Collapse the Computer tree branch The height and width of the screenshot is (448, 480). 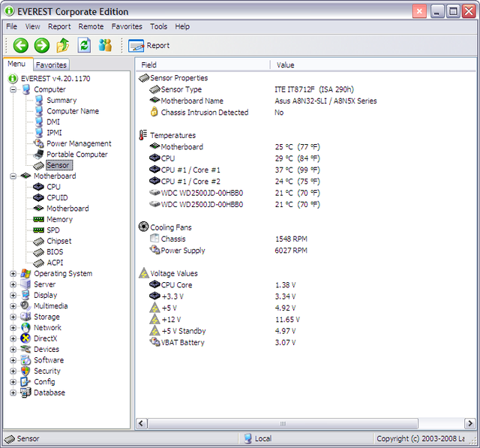point(13,90)
